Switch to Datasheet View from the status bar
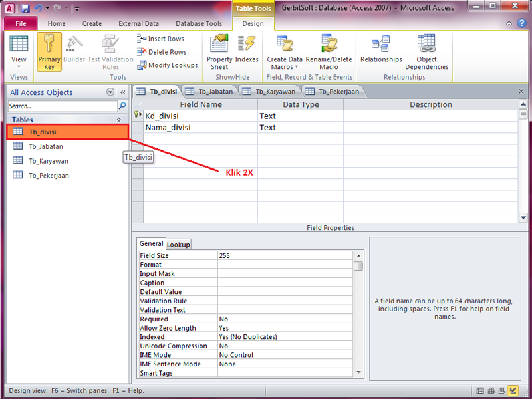 (480, 390)
